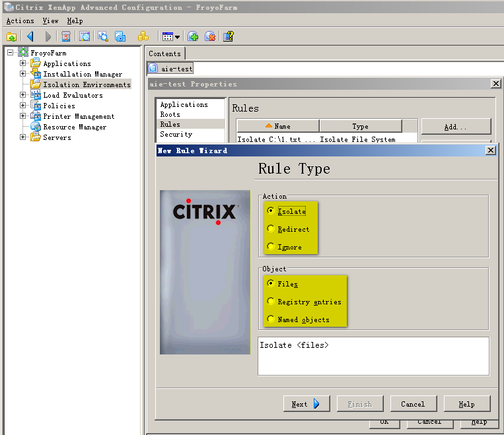
Task: Click the Servers folder icon in tree
Action: coord(36,137)
